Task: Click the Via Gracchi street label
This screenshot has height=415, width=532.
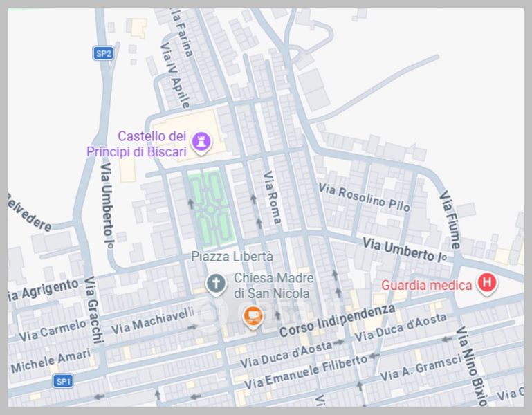Action: pyautogui.click(x=93, y=309)
